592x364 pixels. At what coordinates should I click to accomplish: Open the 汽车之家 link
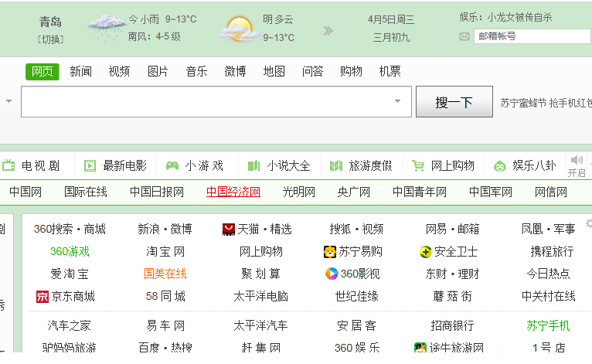pos(69,326)
